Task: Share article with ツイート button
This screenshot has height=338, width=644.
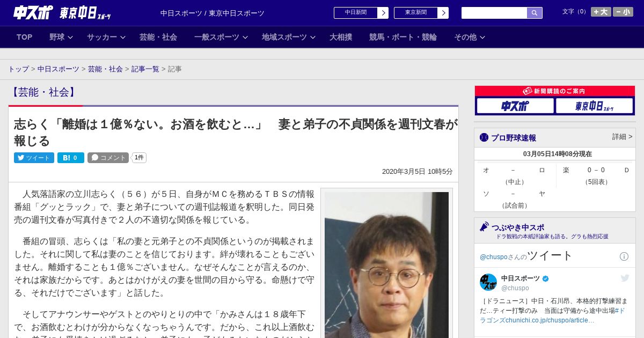Action: 34,158
